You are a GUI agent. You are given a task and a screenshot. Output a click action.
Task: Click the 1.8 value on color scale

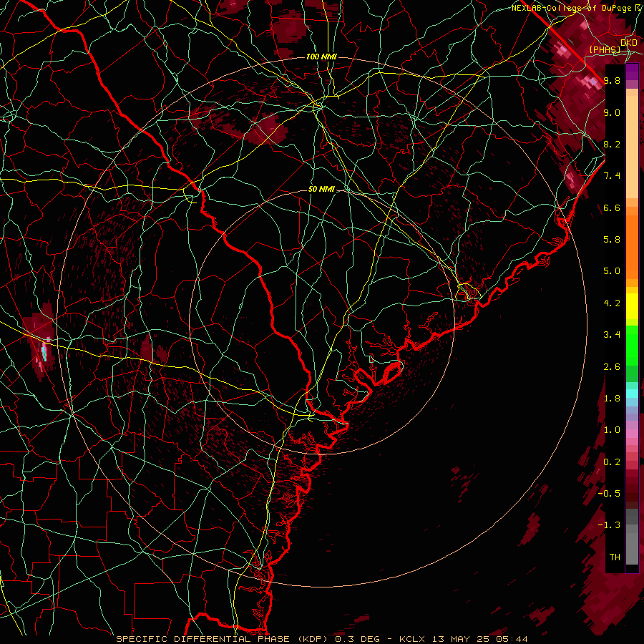tap(612, 399)
